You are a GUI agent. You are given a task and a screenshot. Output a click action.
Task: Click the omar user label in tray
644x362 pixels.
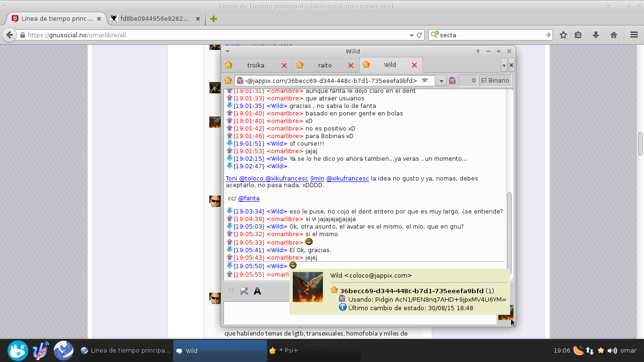(x=628, y=351)
